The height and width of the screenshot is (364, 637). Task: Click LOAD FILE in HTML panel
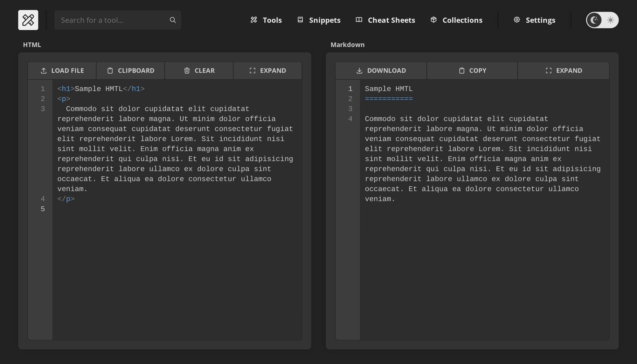[62, 71]
